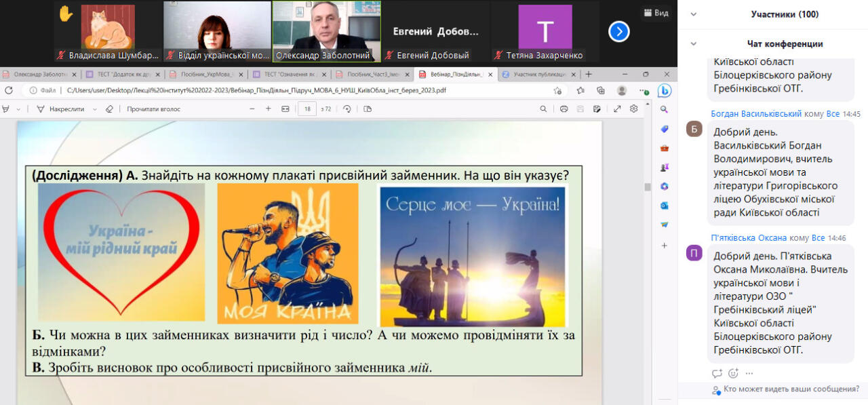Switch PDF page view layout
Viewport: 868px width, 405px height.
(x=368, y=109)
